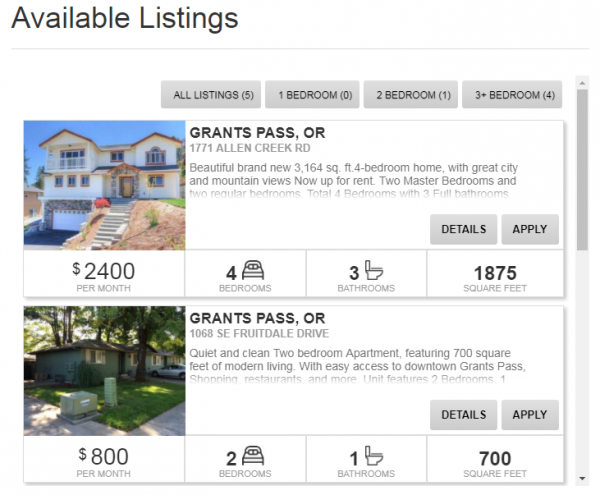The height and width of the screenshot is (495, 600).
Task: View Details for 1068 SE Fruitdale Drive
Action: pos(463,414)
